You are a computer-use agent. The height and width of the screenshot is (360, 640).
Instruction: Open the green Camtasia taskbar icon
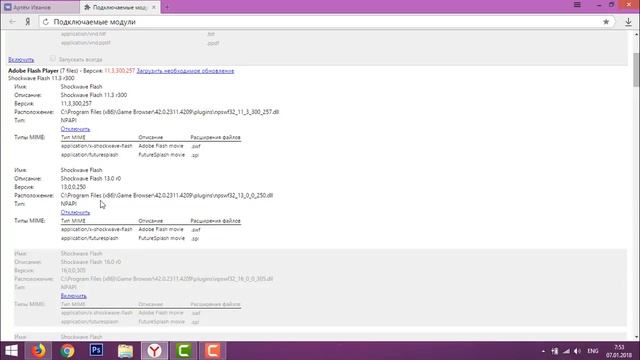pos(184,351)
